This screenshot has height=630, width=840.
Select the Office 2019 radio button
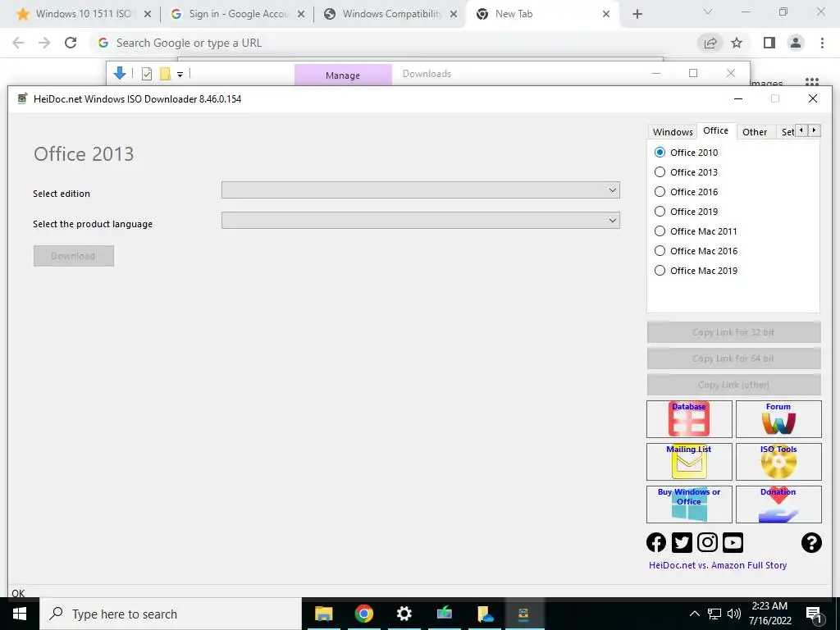[660, 211]
